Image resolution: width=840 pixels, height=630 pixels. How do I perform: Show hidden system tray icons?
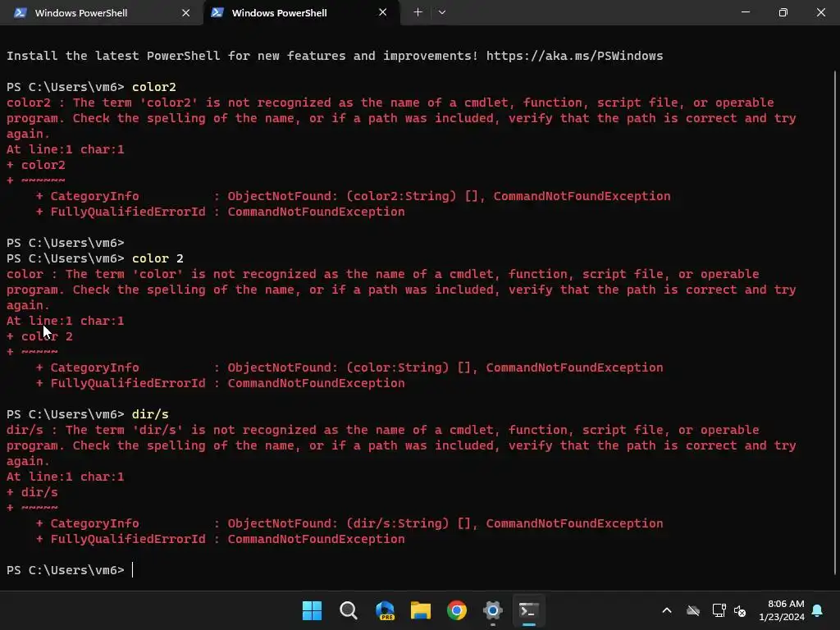click(x=667, y=610)
